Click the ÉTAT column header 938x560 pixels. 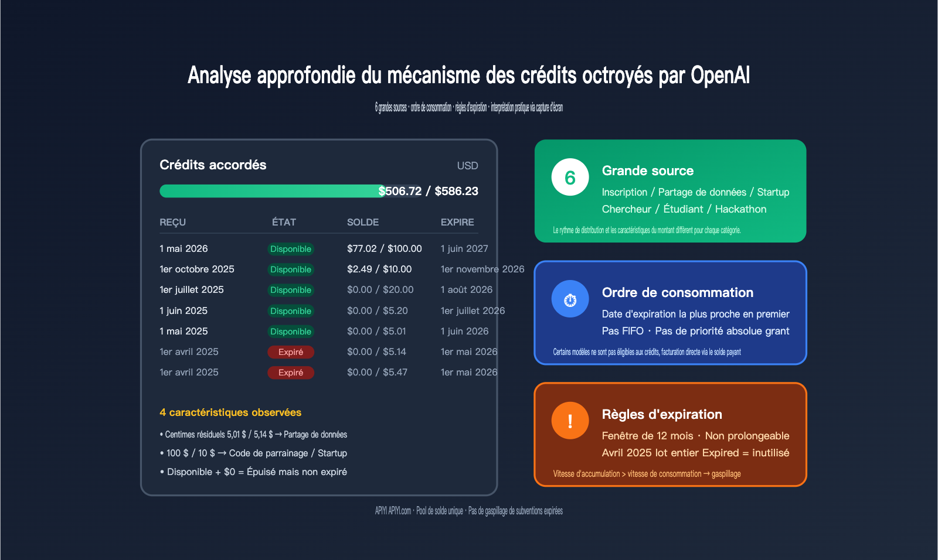[x=284, y=222]
